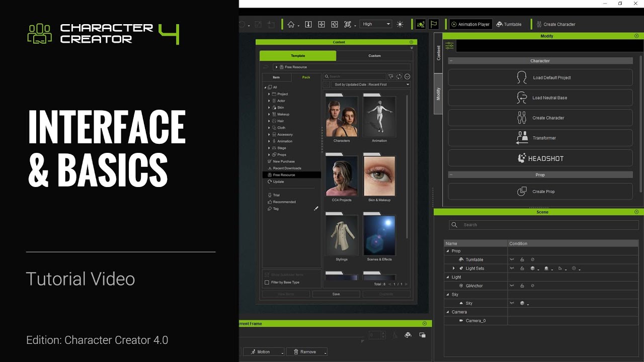Viewport: 644px width, 362px height.
Task: Click the Content panel search field
Action: pyautogui.click(x=355, y=76)
